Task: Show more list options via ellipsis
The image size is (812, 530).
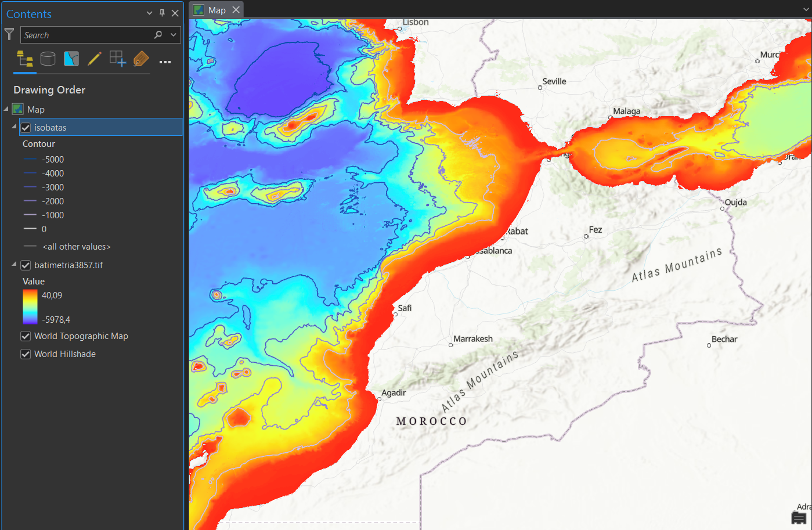Action: [x=165, y=62]
